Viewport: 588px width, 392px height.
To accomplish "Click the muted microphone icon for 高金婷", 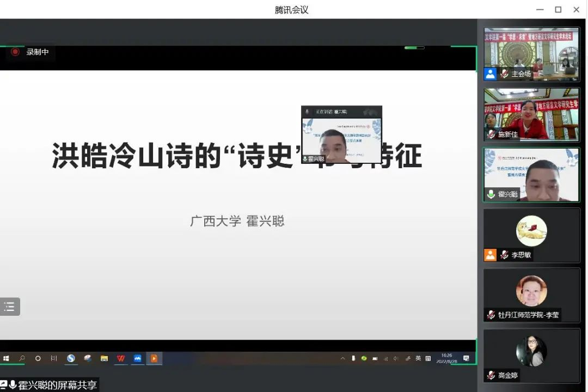I will 491,375.
